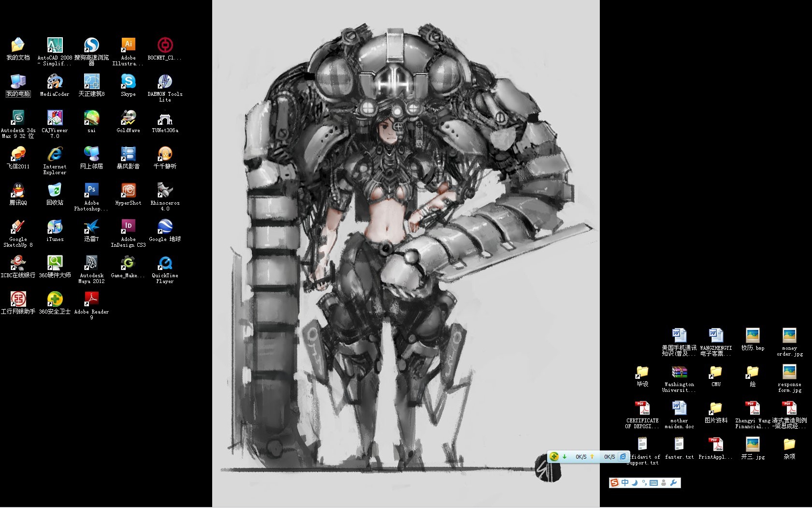Open Google SketchUp 8
This screenshot has width=812, height=508.
coord(18,233)
